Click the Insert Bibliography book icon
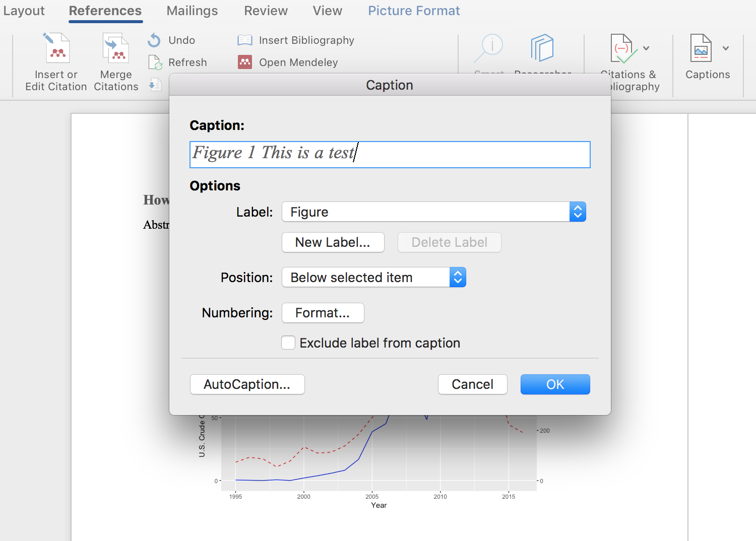The height and width of the screenshot is (541, 756). [x=245, y=40]
